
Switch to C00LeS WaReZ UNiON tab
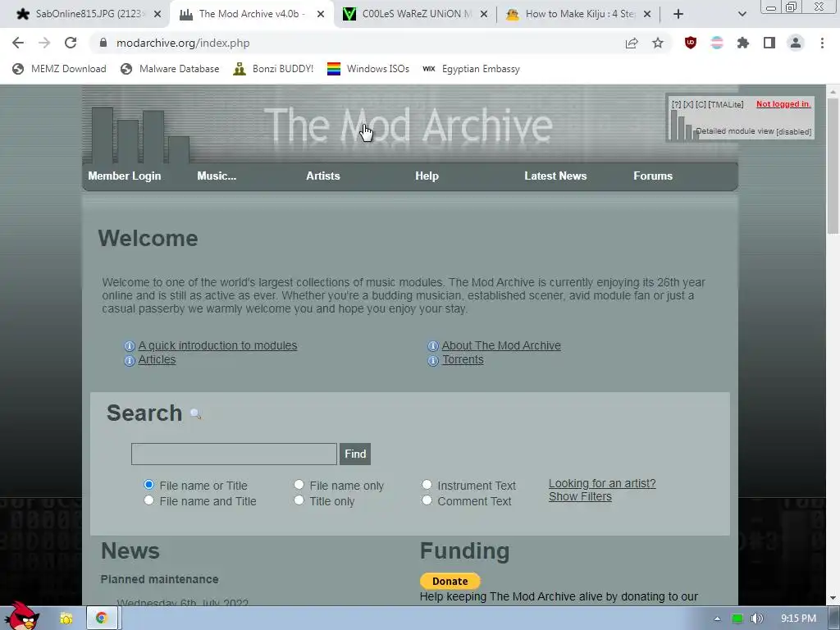[416, 15]
